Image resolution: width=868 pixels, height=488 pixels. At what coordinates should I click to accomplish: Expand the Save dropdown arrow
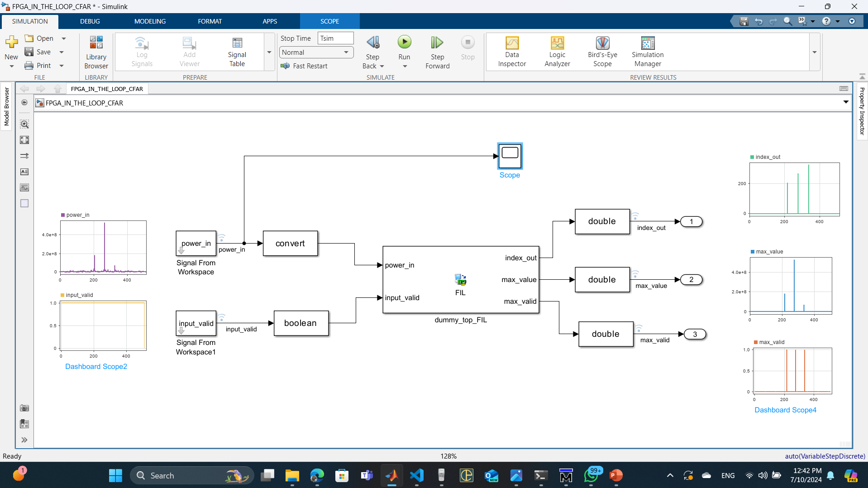tap(62, 52)
